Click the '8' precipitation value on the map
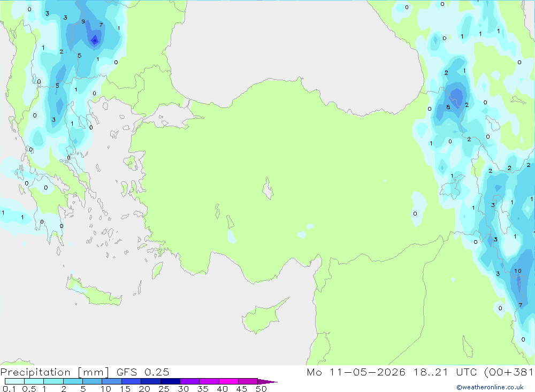The height and width of the screenshot is (392, 535). click(448, 107)
